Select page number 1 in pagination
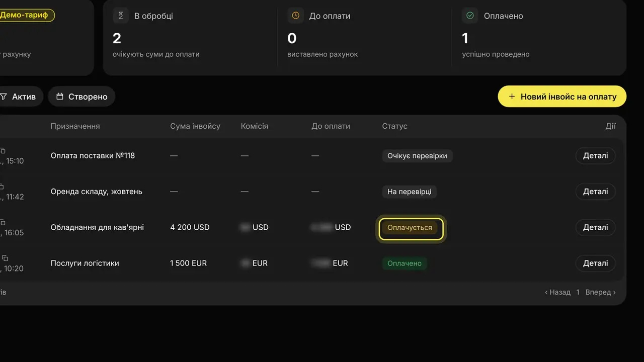644x362 pixels. 578,292
